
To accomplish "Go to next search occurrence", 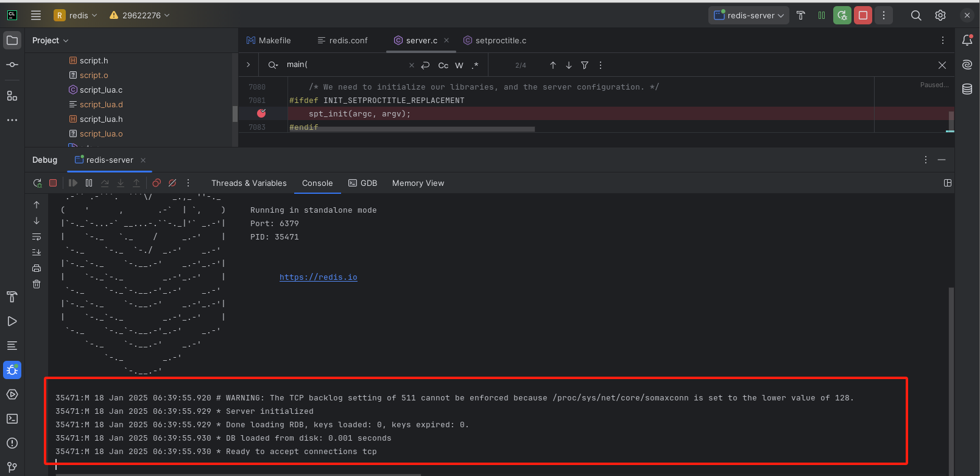I will [x=569, y=65].
